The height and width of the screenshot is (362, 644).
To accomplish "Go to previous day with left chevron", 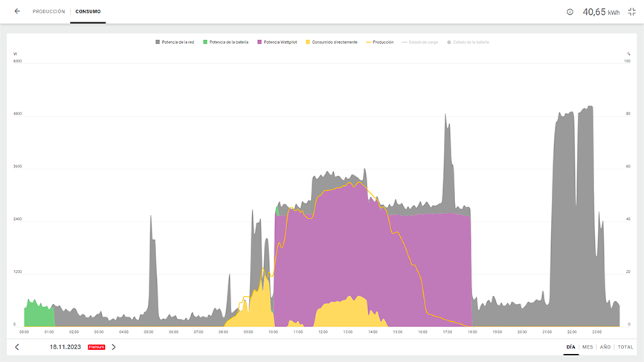I will (17, 347).
